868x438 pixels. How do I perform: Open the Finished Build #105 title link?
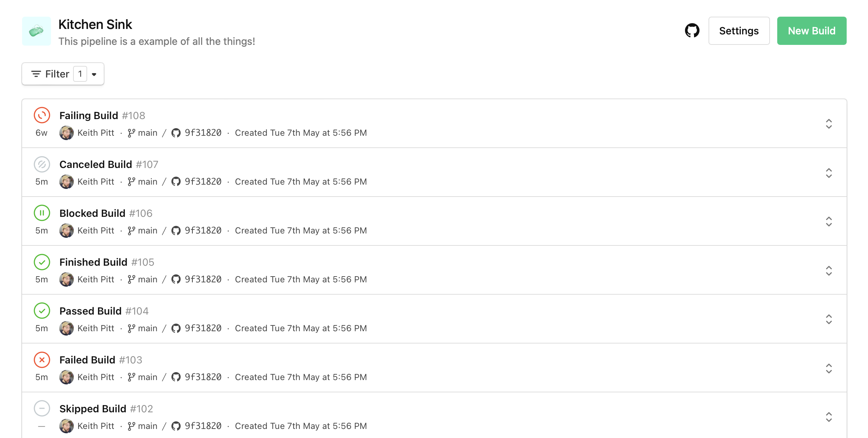pyautogui.click(x=93, y=262)
